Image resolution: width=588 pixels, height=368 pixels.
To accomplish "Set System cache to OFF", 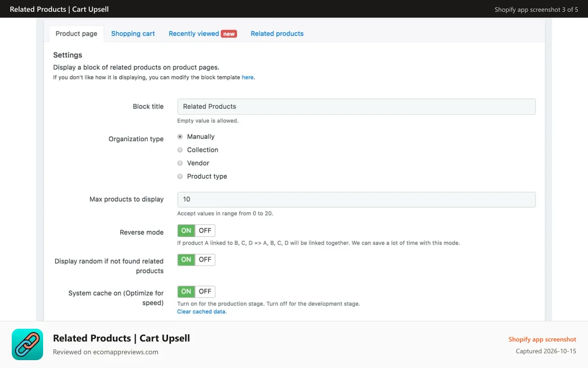I will pyautogui.click(x=205, y=291).
